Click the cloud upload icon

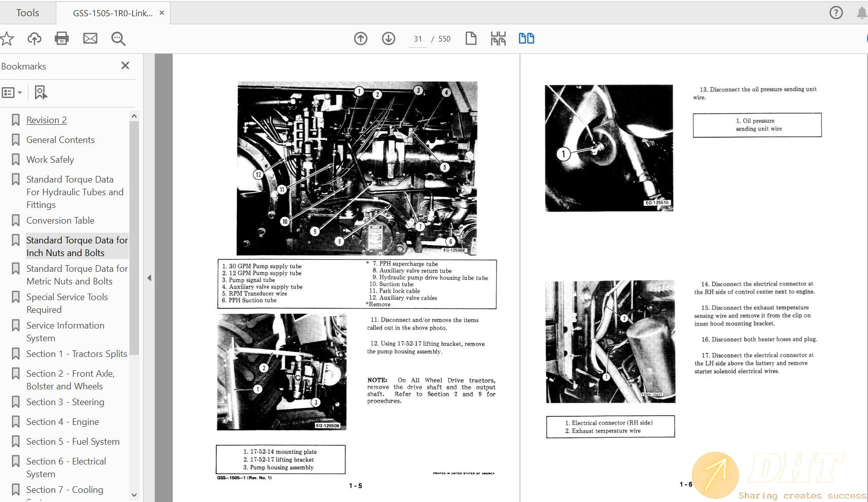pyautogui.click(x=34, y=39)
